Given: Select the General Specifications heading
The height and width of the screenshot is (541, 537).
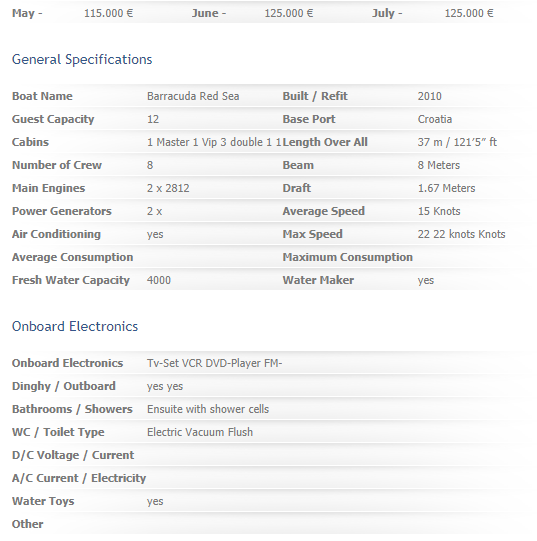Looking at the screenshot, I should click(82, 59).
